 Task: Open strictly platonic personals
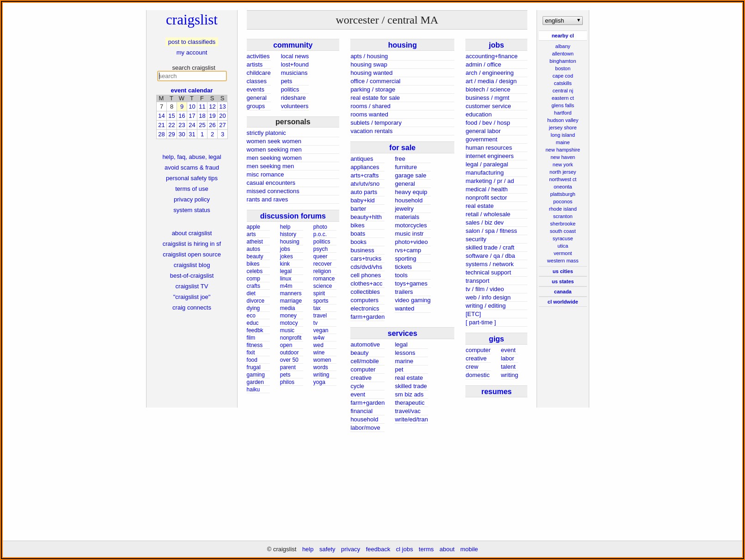tap(266, 133)
